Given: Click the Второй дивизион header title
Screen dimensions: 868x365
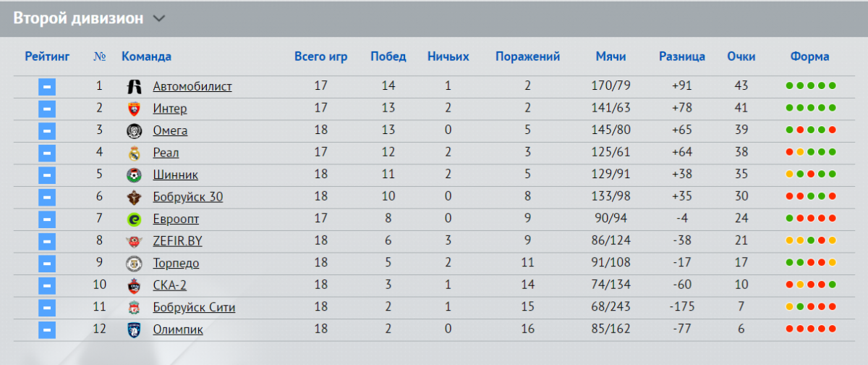Looking at the screenshot, I should (x=78, y=19).
